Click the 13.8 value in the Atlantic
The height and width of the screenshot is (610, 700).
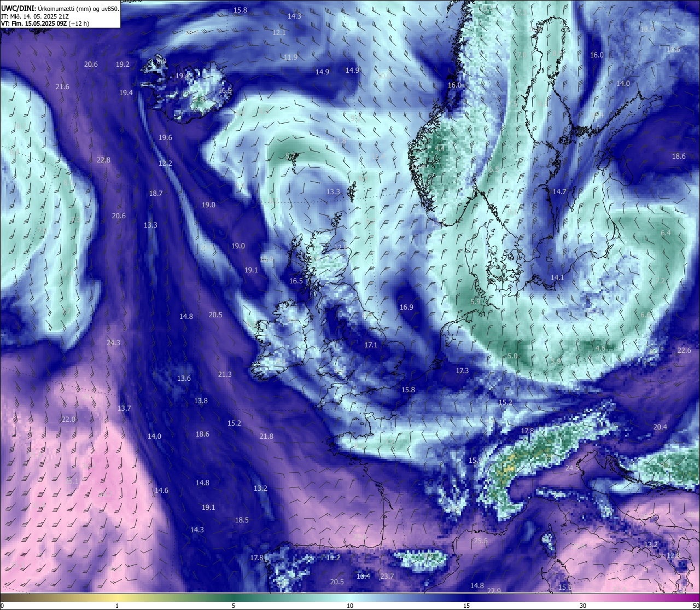(x=201, y=401)
